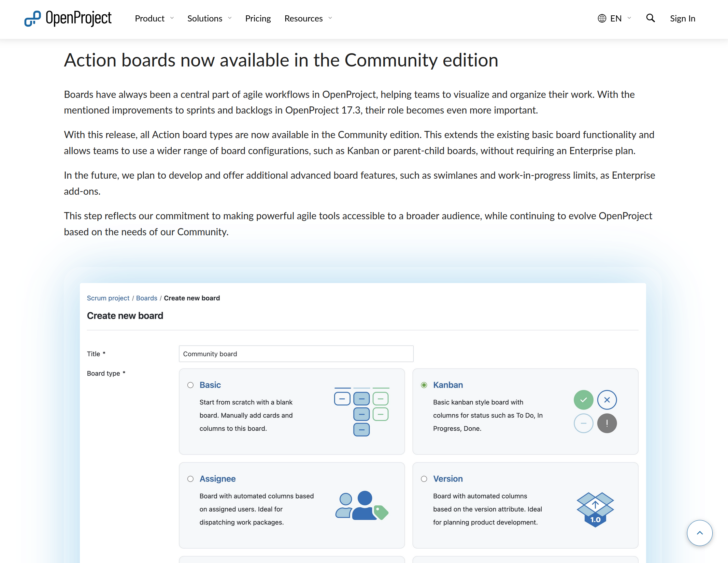Click the 'Create new board' form heading
The height and width of the screenshot is (563, 728).
(x=125, y=316)
